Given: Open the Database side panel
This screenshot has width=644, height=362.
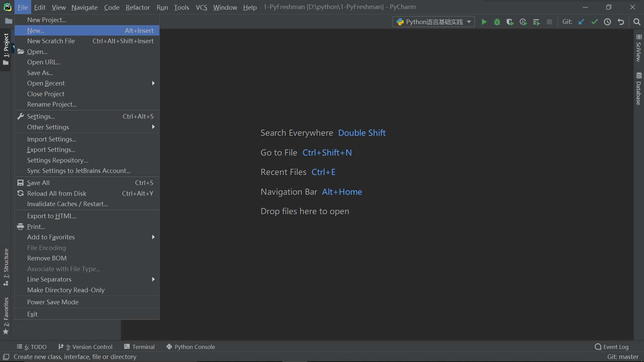Looking at the screenshot, I should point(639,89).
